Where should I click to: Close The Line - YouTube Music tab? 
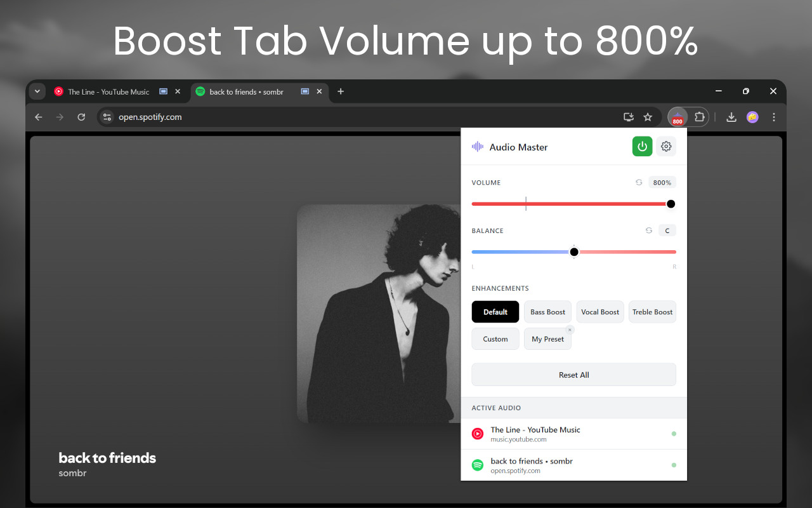pyautogui.click(x=178, y=91)
